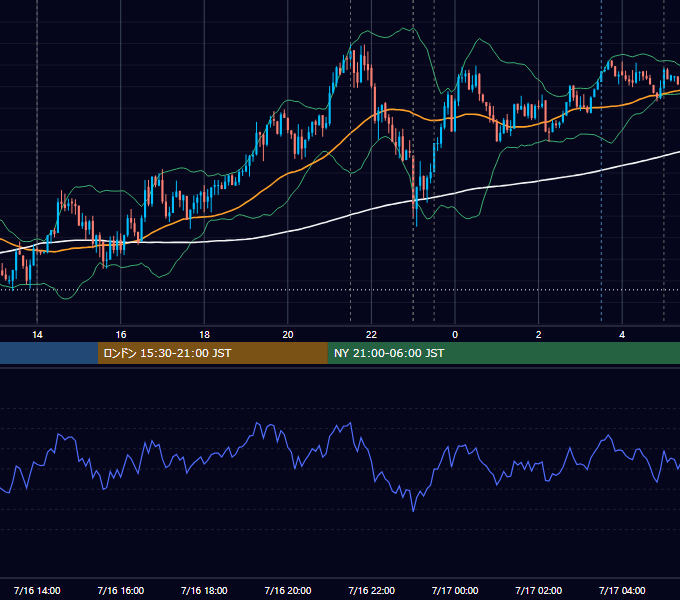Click the 7/16 20:00 date label

[288, 590]
